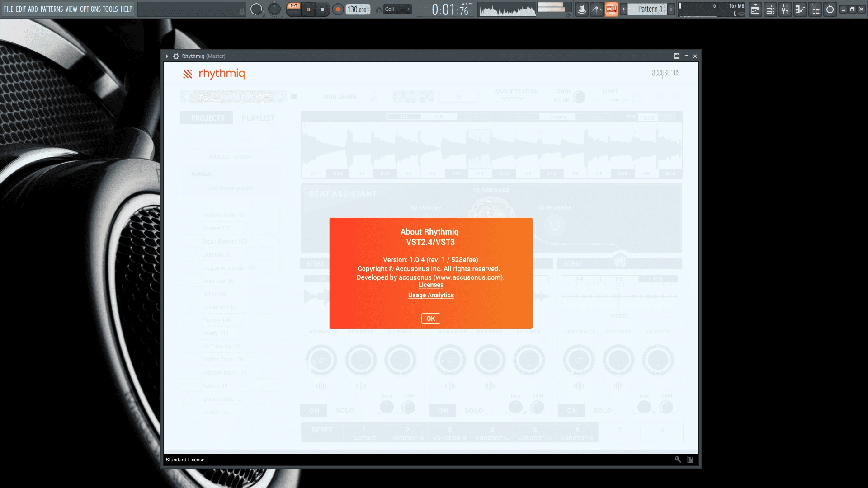Open the VIEW menu

tap(71, 9)
